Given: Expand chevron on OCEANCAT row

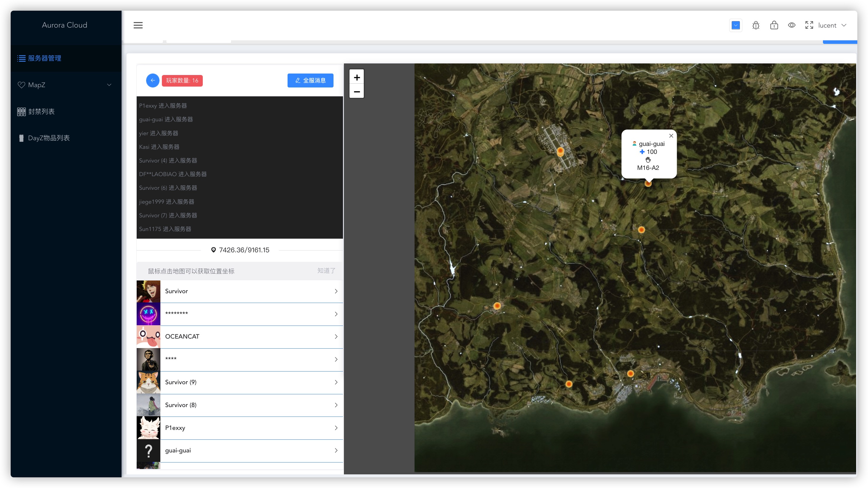Looking at the screenshot, I should (336, 337).
